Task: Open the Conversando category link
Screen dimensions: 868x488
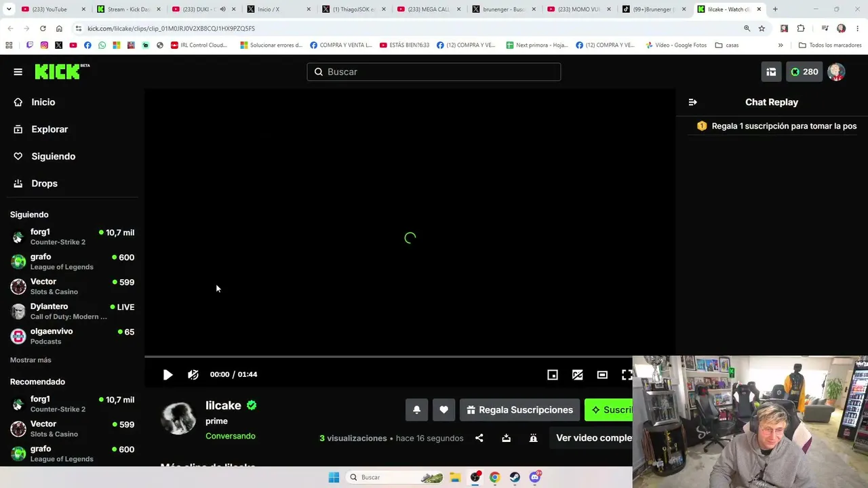Action: [231, 436]
